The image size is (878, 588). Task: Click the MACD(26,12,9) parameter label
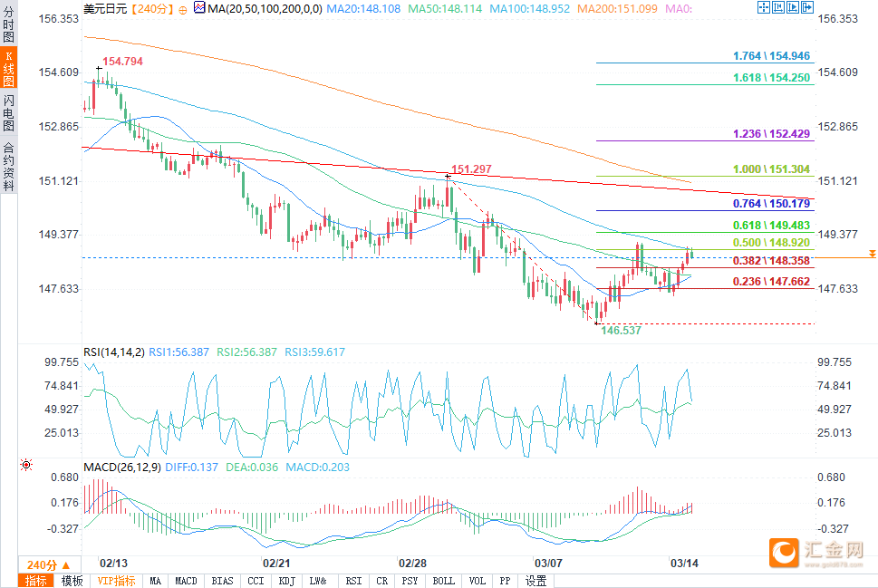click(122, 467)
